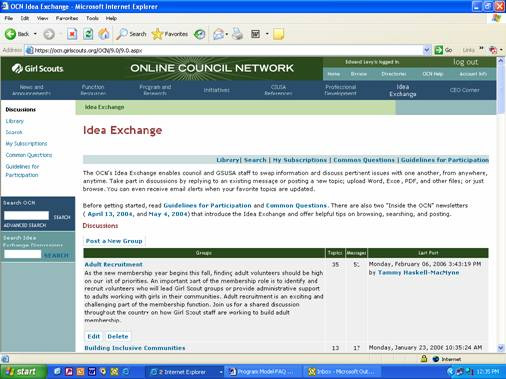Open Building Inclusive Communities group
Image resolution: width=506 pixels, height=379 pixels.
point(135,348)
